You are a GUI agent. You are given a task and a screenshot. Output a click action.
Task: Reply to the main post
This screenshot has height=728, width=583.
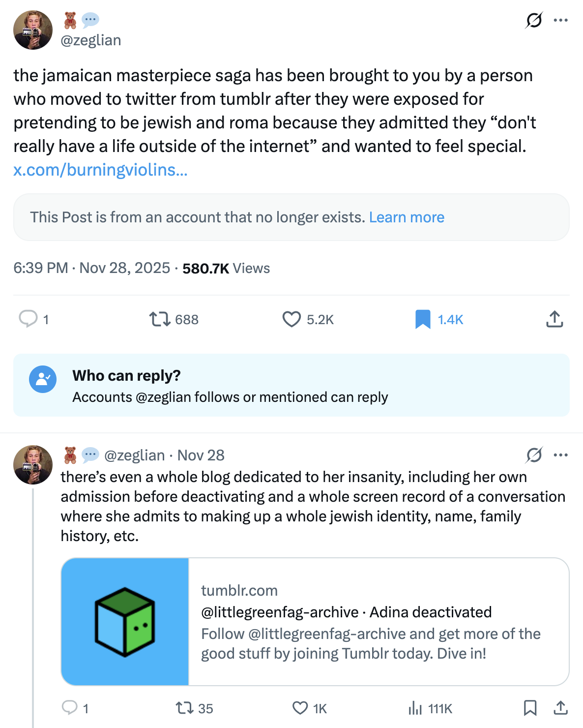tap(29, 319)
